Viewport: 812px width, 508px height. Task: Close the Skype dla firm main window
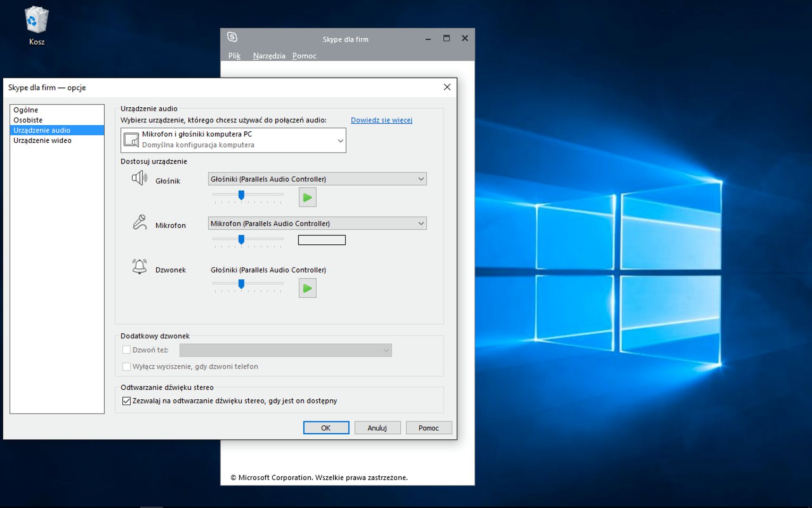[x=465, y=38]
